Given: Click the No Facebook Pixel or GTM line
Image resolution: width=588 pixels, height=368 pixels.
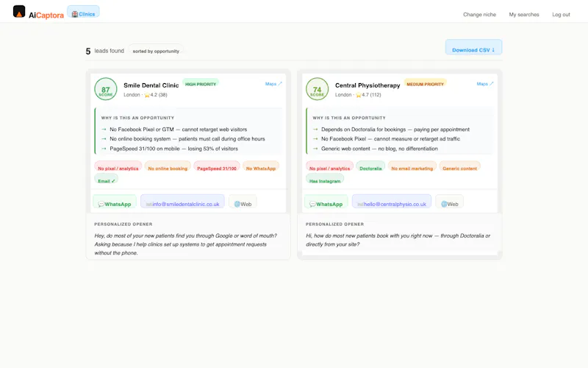Looking at the screenshot, I should click(x=179, y=130).
